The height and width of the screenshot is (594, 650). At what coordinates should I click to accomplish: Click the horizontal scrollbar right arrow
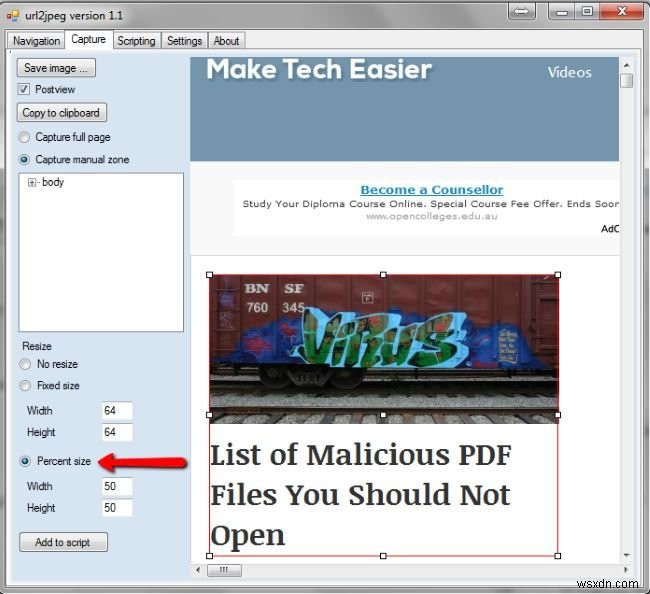click(626, 570)
